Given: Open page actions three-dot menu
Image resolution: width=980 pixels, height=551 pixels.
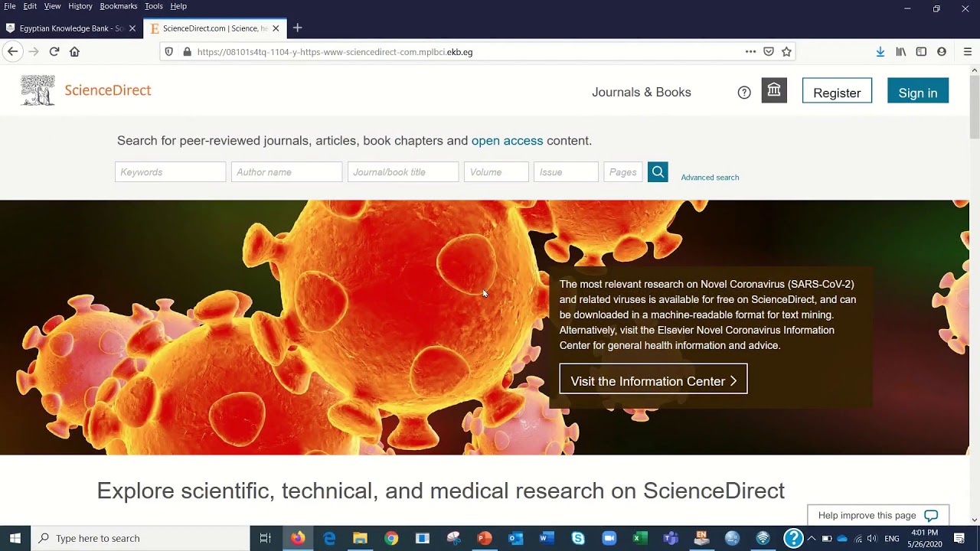Looking at the screenshot, I should pyautogui.click(x=750, y=51).
